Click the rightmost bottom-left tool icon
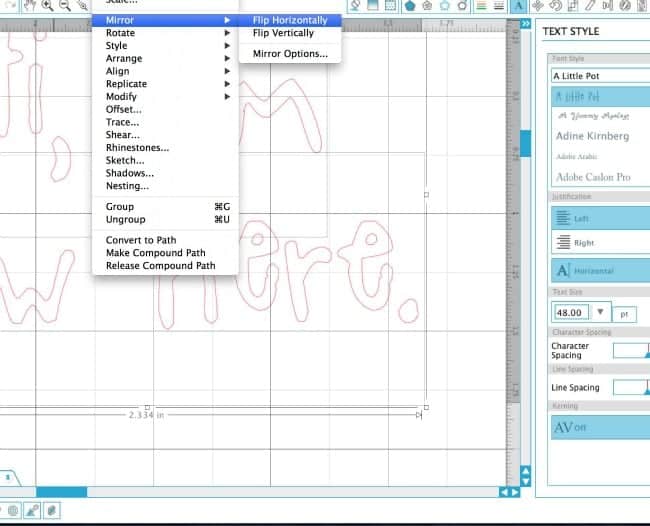This screenshot has height=526, width=650. tap(52, 510)
